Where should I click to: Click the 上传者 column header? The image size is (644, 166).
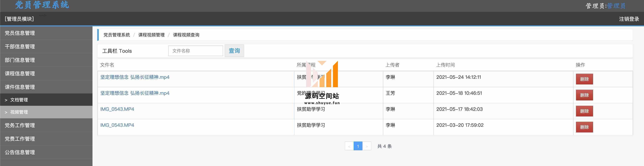click(392, 65)
